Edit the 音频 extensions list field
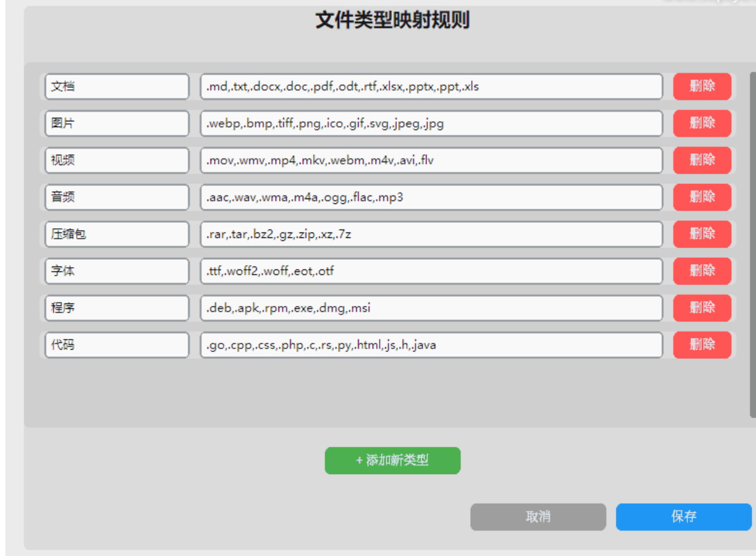This screenshot has height=556, width=756. coord(431,197)
